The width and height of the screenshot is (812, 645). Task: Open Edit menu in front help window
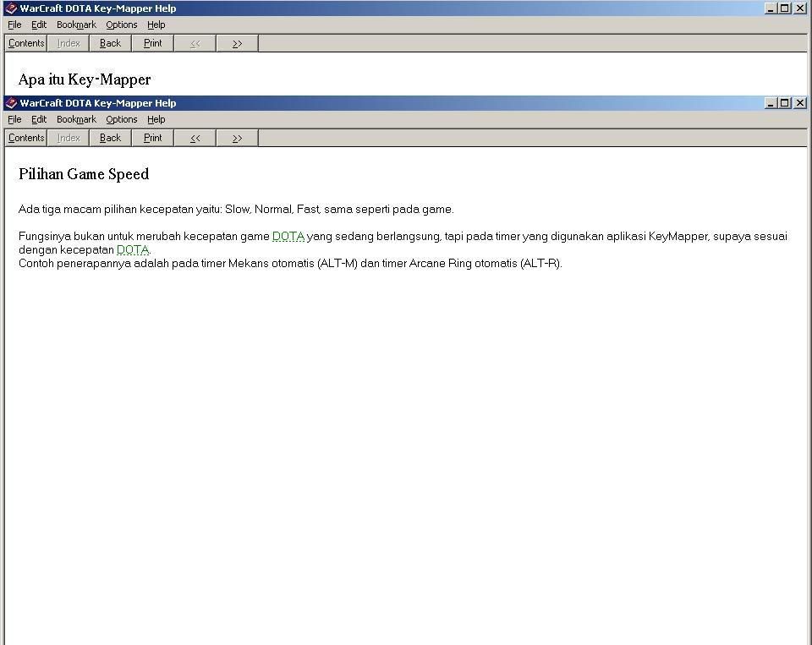39,119
